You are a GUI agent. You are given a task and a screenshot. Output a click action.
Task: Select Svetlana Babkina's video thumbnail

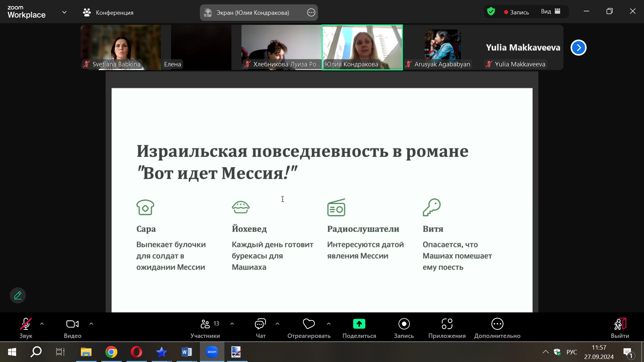(x=121, y=47)
